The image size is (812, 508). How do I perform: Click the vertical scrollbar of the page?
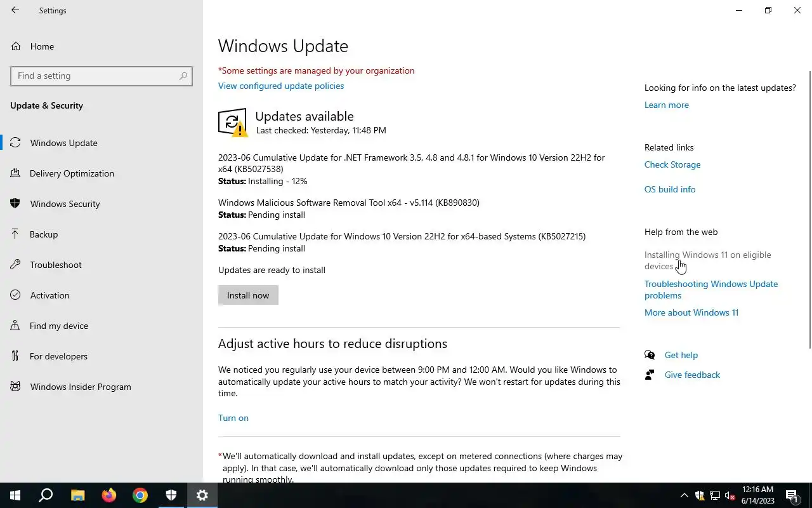pyautogui.click(x=809, y=210)
